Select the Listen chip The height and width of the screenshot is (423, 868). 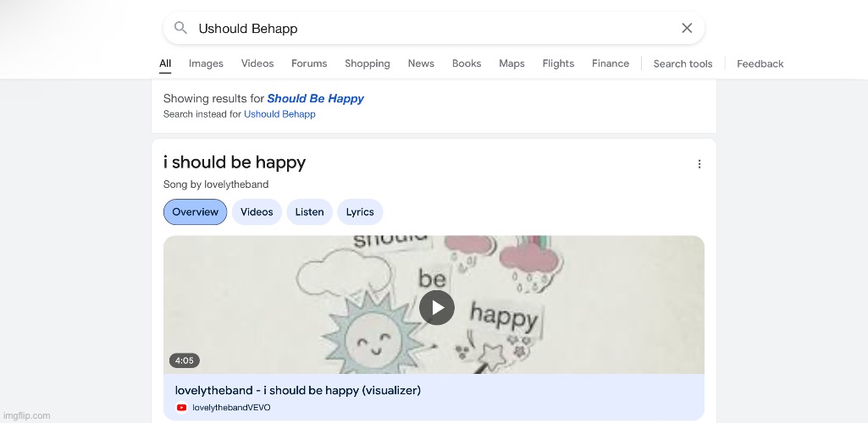(x=309, y=212)
